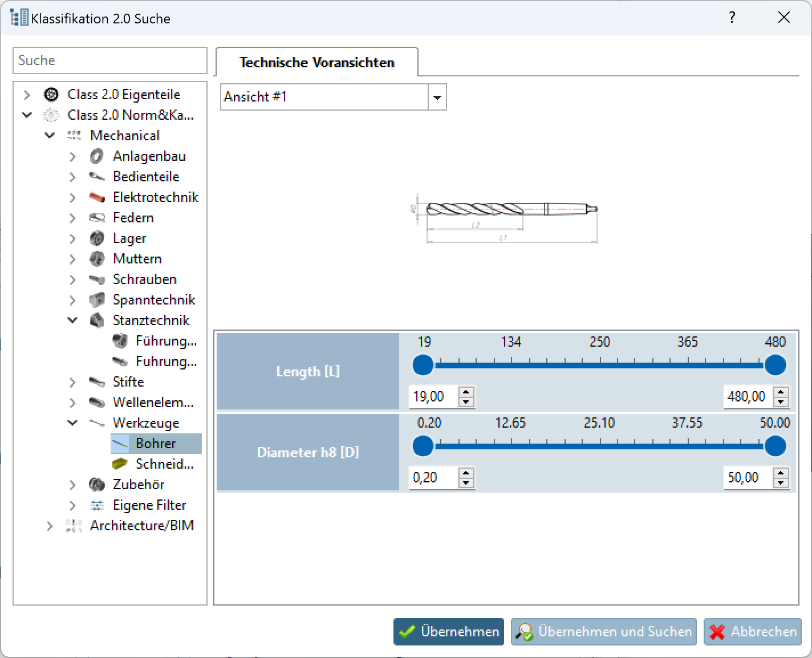Click the Elektrotechnik icon
812x658 pixels.
[97, 197]
